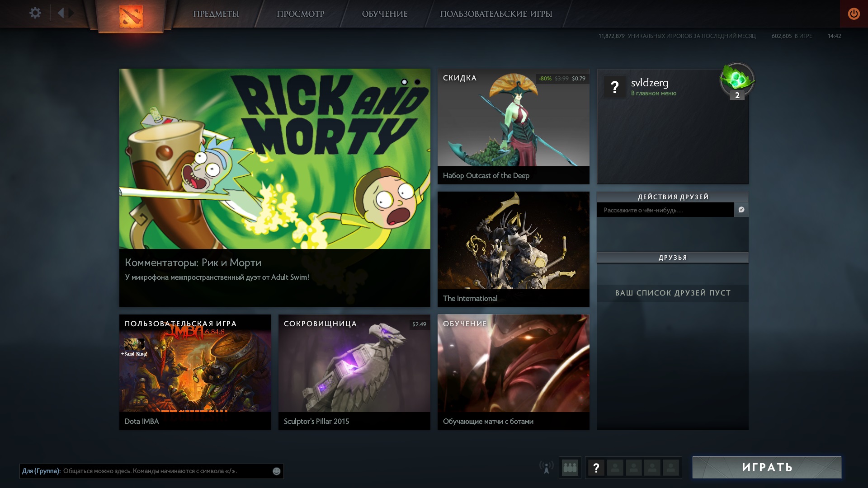Go forward with the right arrow

(x=71, y=13)
